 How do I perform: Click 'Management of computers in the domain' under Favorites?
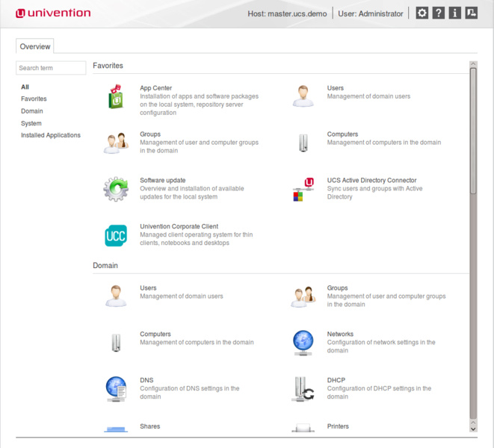pyautogui.click(x=384, y=143)
